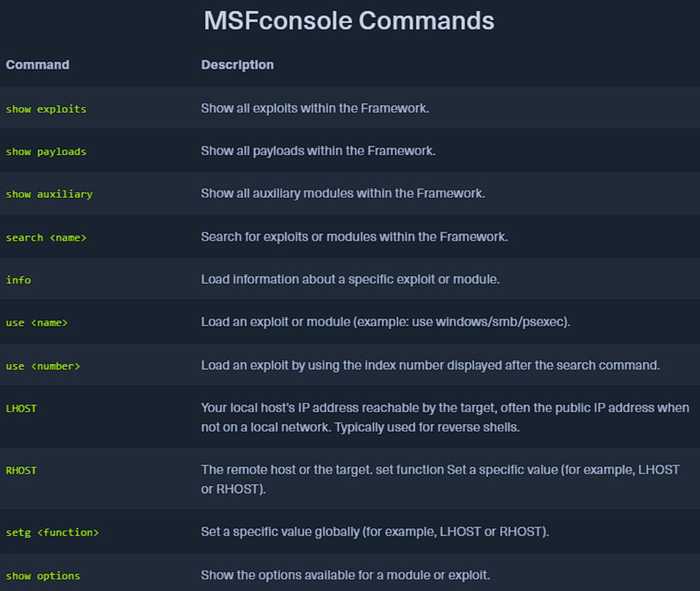This screenshot has height=591, width=700.
Task: Click the MSFconsole Commands title
Action: 349,21
